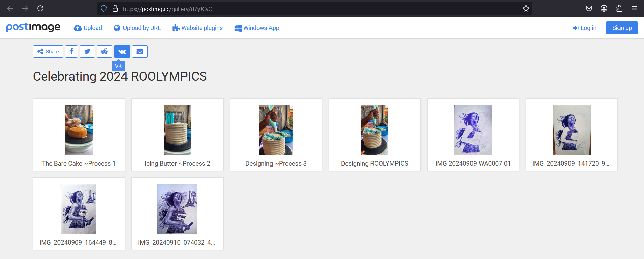Open the Log in link

pyautogui.click(x=585, y=28)
